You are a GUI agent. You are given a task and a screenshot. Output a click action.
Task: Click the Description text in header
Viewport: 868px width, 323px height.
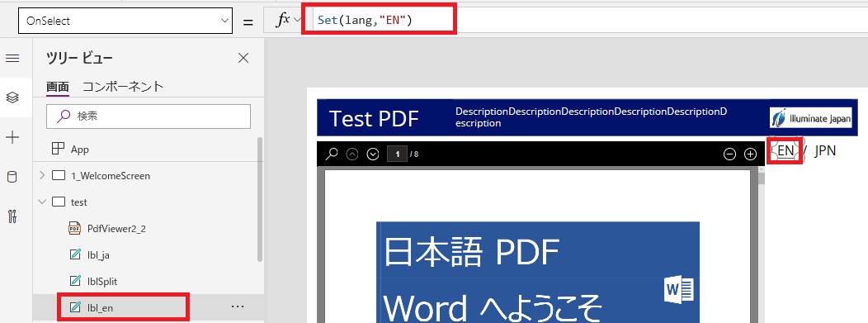pos(592,117)
